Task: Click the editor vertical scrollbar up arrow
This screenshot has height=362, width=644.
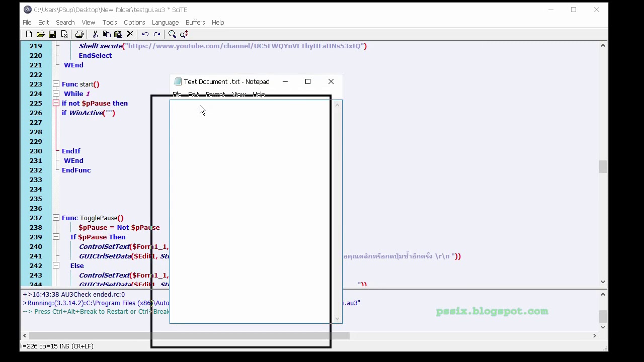Action: (x=603, y=46)
